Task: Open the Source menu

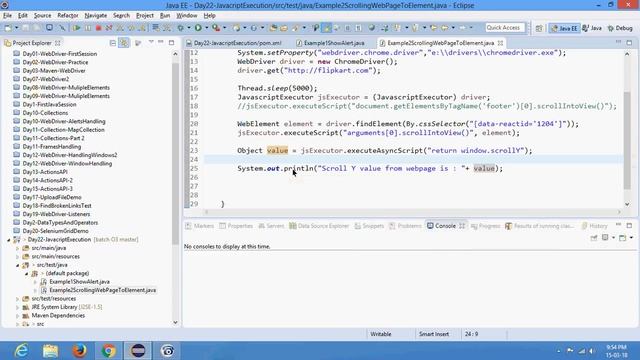Action: pyautogui.click(x=42, y=16)
